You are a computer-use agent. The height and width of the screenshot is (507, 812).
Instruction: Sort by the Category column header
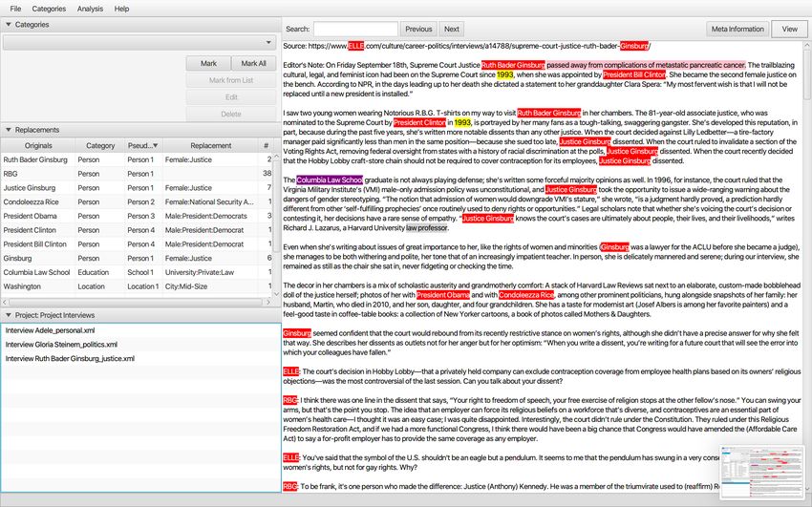point(100,145)
